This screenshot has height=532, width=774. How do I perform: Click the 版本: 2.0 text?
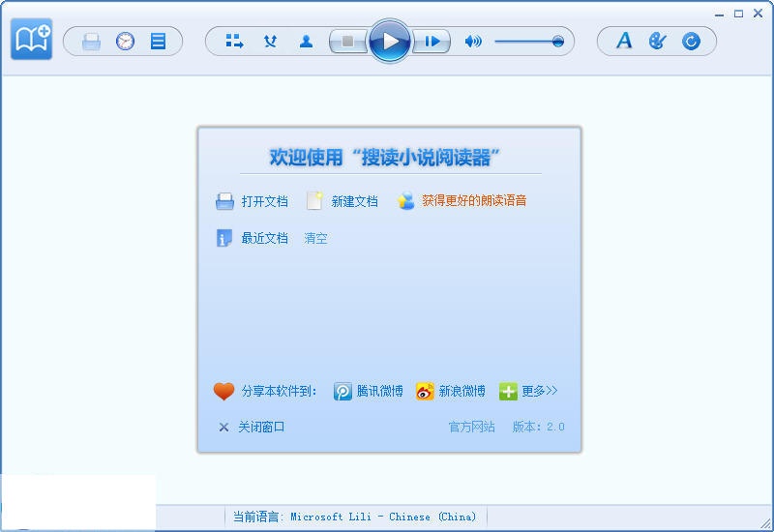(x=538, y=427)
